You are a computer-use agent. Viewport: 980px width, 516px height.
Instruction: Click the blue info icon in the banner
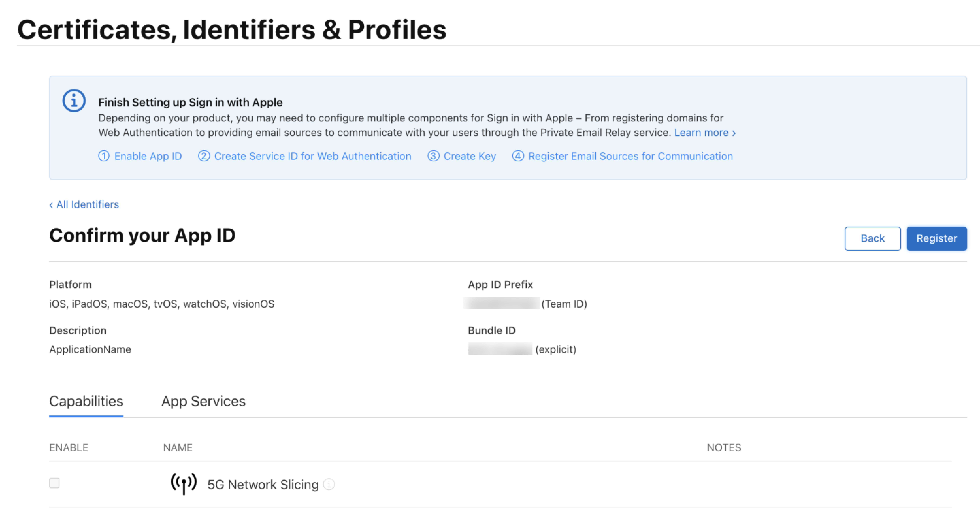click(74, 101)
